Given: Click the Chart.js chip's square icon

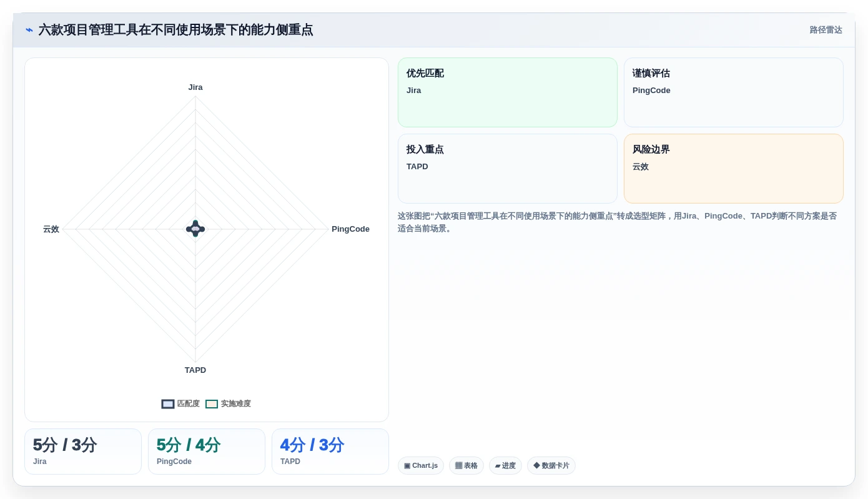Looking at the screenshot, I should (x=407, y=466).
